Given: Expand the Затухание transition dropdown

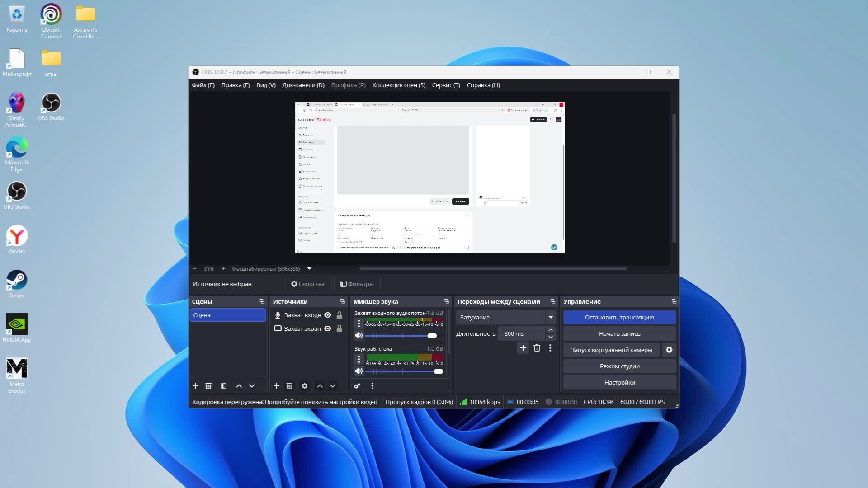Looking at the screenshot, I should click(x=551, y=317).
